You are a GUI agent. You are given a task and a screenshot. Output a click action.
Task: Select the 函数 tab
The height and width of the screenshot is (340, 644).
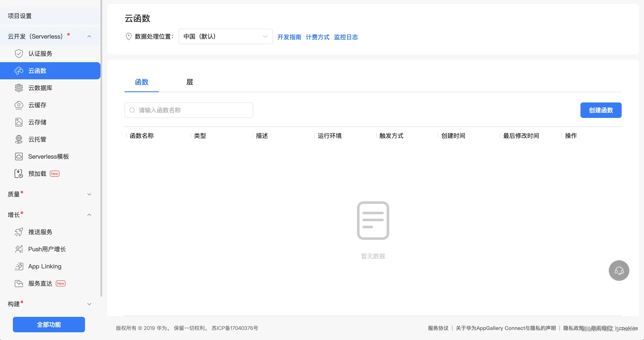pos(141,82)
